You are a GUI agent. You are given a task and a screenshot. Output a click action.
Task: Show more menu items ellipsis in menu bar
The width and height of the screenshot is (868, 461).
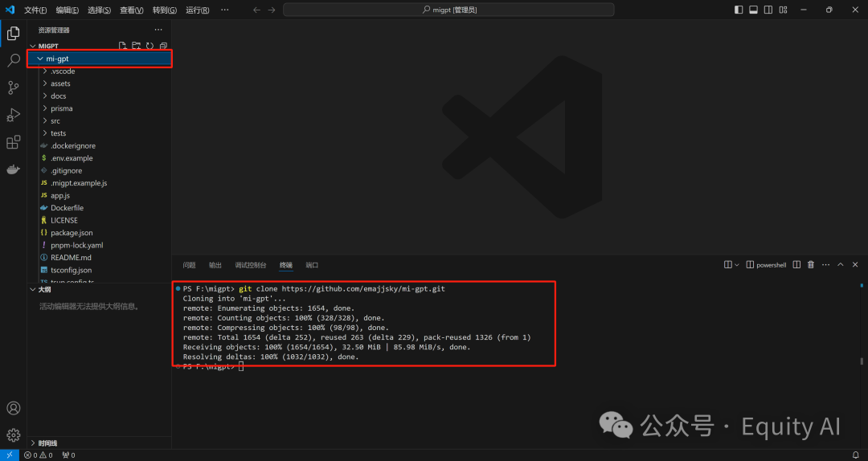224,10
